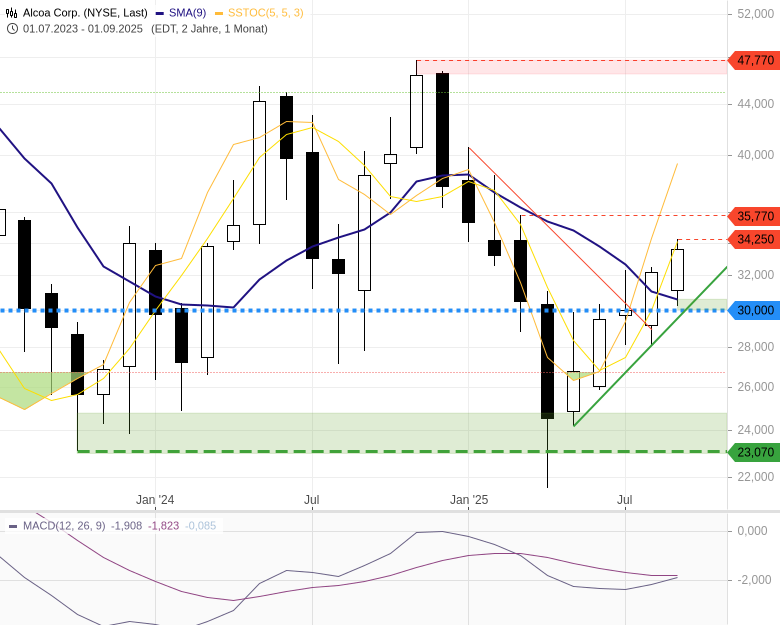
Task: Click the 52,000 axis label
Action: [x=756, y=14]
